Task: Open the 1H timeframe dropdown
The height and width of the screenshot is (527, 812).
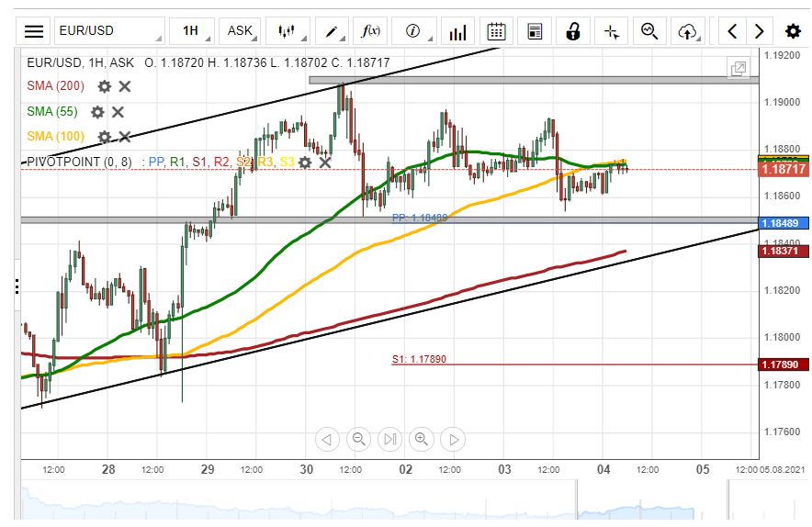Action: coord(192,31)
